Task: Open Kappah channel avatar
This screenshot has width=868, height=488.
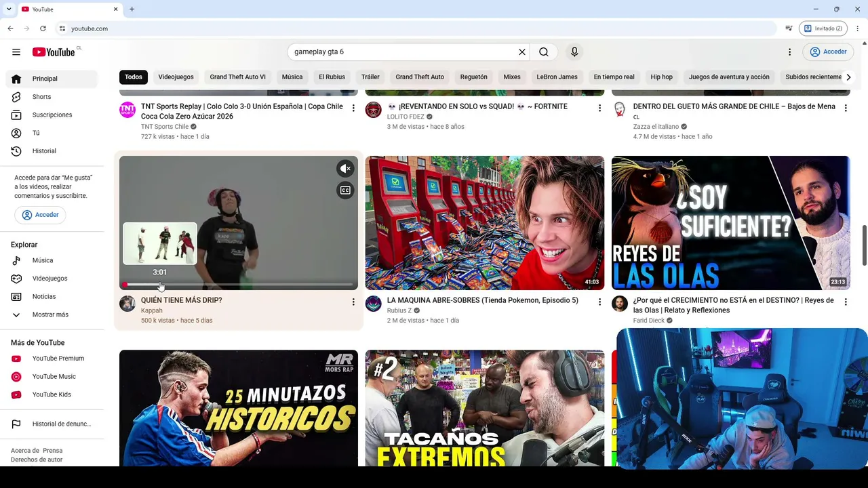Action: tap(127, 304)
